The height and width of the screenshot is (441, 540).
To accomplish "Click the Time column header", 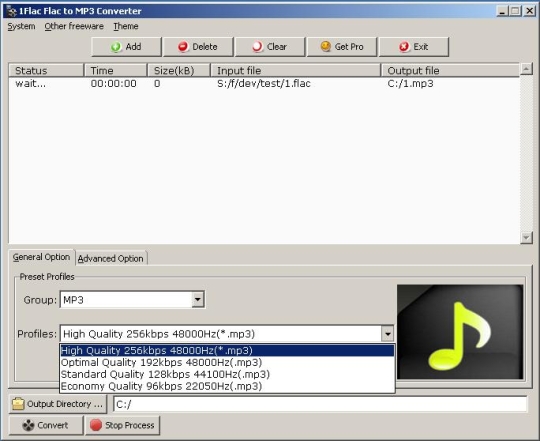I will (116, 71).
